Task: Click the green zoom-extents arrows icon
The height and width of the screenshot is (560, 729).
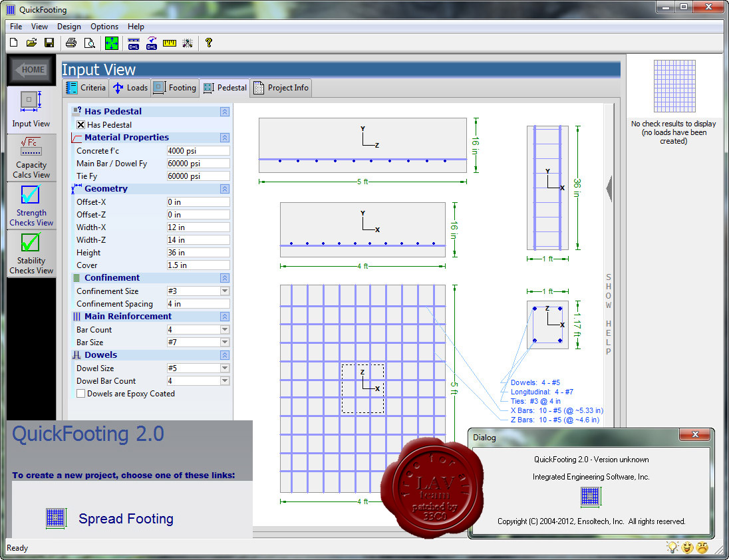Action: (x=112, y=43)
